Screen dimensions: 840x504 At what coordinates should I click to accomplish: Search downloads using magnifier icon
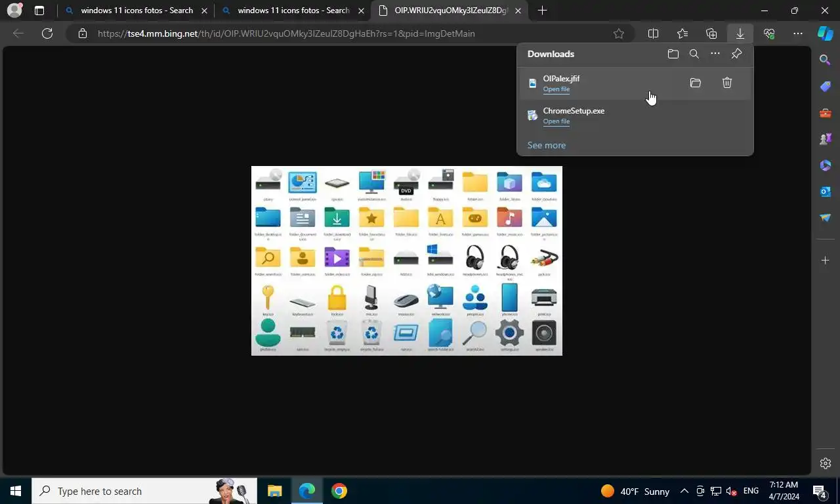click(694, 54)
